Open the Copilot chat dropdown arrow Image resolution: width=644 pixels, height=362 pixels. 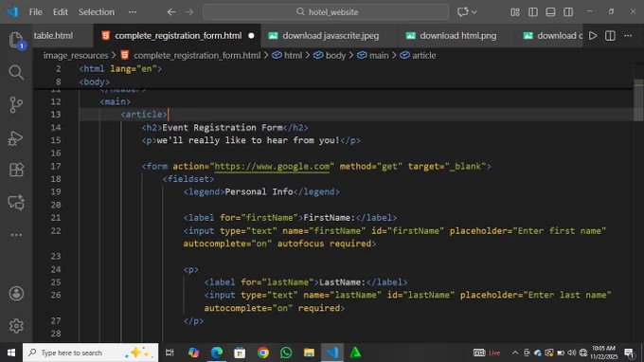click(x=474, y=12)
